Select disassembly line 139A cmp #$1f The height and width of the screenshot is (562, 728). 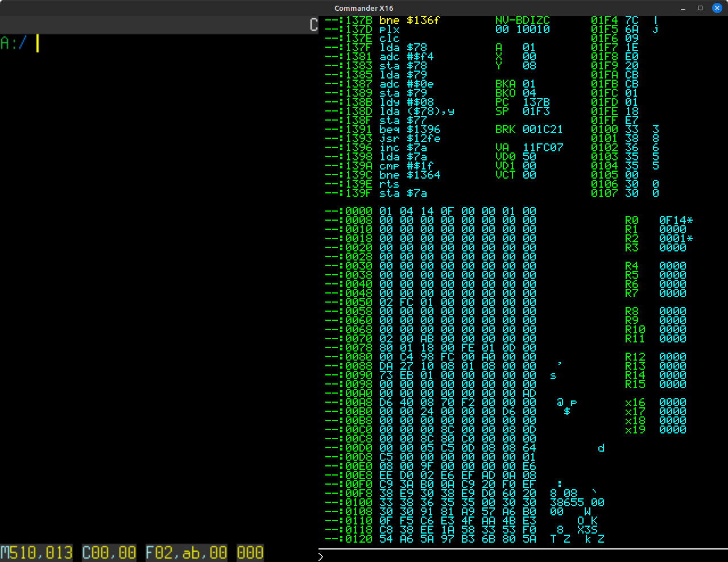coord(379,166)
